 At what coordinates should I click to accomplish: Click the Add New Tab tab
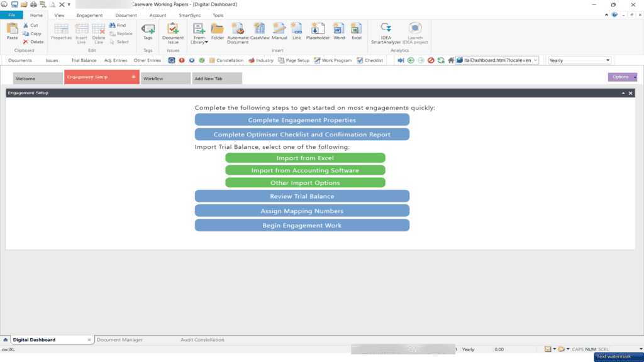(x=217, y=79)
